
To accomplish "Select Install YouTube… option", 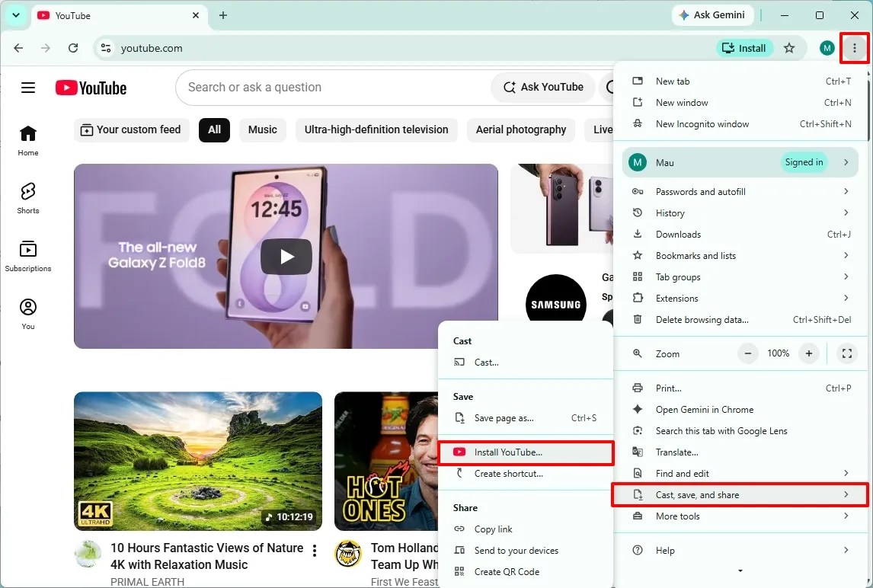I will (x=526, y=452).
